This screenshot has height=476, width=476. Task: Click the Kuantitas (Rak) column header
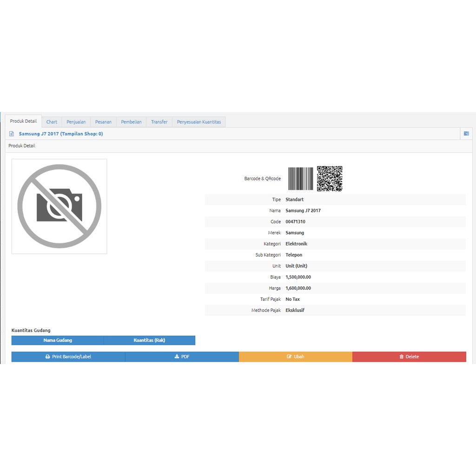click(149, 340)
